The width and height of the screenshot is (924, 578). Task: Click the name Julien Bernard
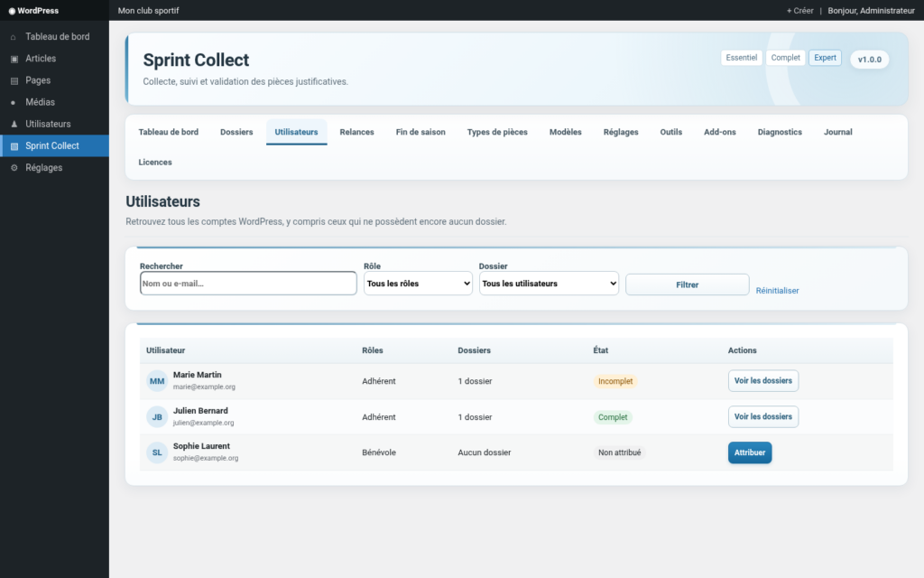200,411
